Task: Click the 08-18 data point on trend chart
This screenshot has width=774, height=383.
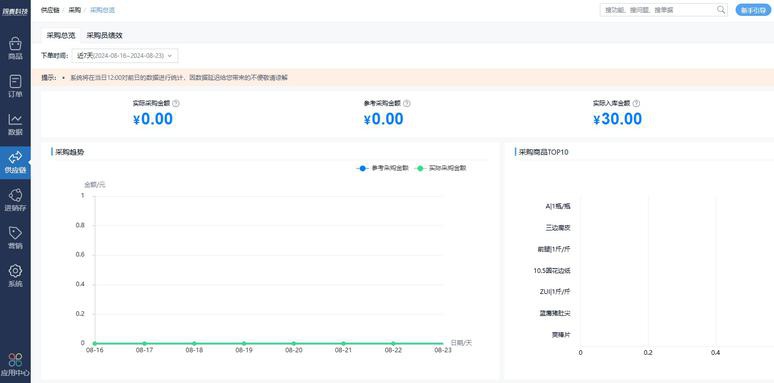Action: (194, 343)
